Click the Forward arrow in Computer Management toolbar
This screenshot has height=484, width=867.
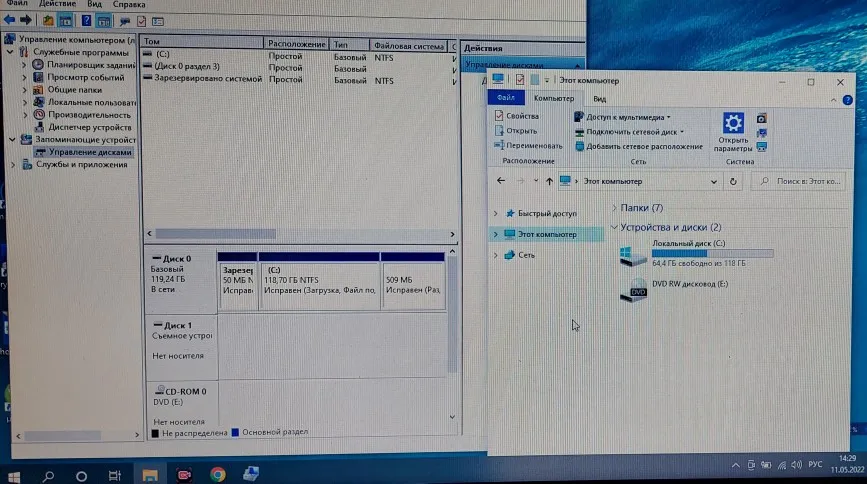(25, 20)
